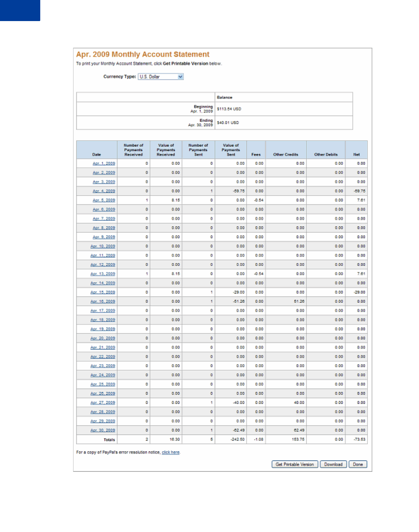Select the Totals net value -73.63
The image size is (419, 532).
[360, 439]
